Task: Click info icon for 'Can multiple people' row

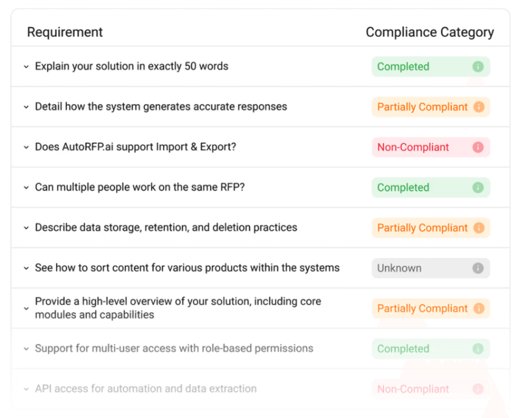Action: [478, 188]
